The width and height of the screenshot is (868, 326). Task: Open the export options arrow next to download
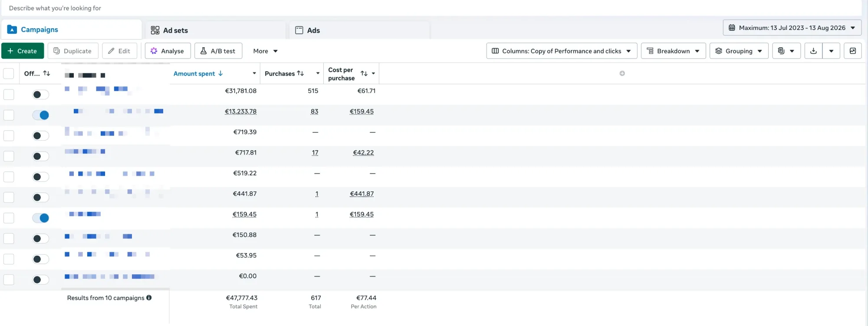[x=831, y=51]
